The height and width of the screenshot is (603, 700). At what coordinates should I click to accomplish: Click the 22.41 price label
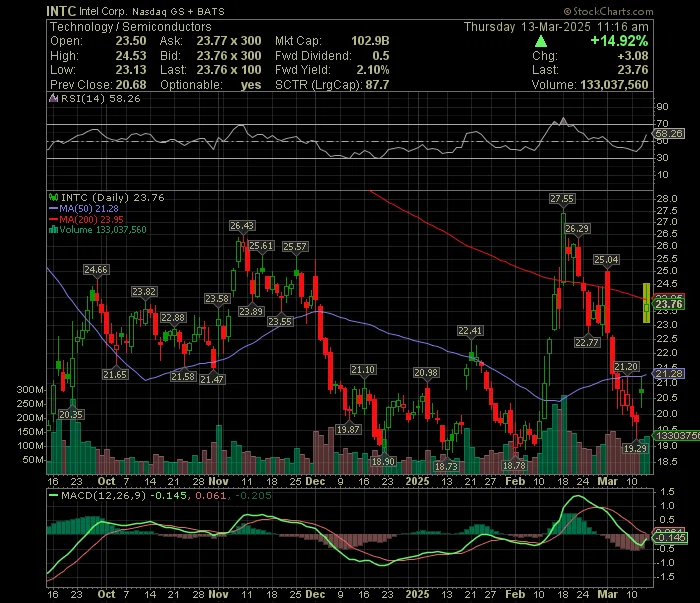470,331
